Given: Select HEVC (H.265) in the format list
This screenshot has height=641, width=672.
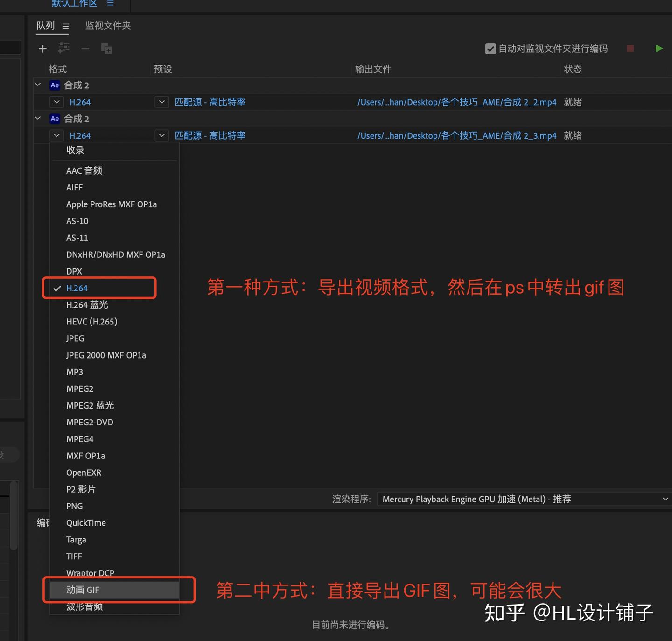Looking at the screenshot, I should [91, 321].
